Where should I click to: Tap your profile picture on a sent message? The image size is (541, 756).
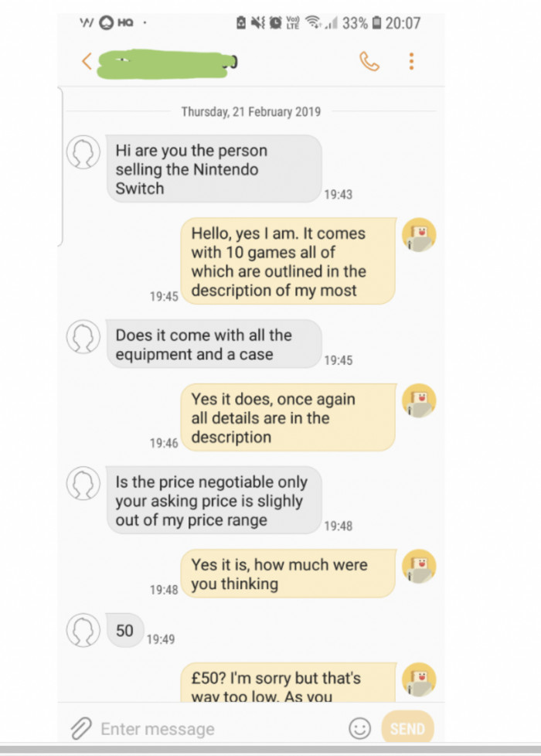(x=419, y=234)
